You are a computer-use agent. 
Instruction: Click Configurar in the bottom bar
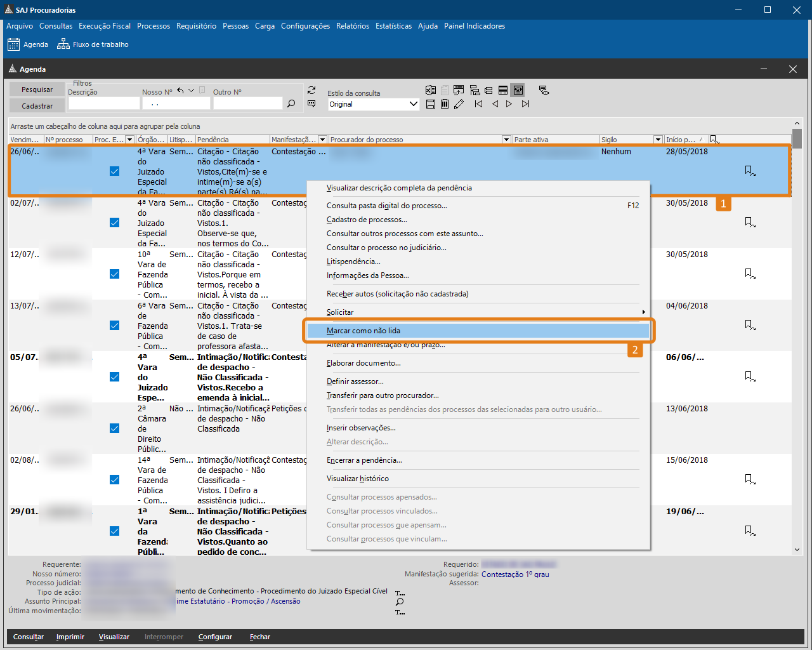pyautogui.click(x=215, y=637)
